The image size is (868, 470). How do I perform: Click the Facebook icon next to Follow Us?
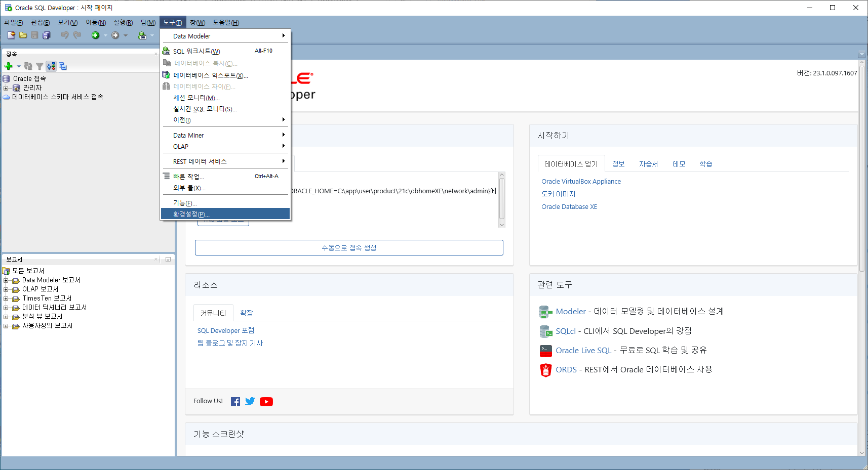click(235, 402)
